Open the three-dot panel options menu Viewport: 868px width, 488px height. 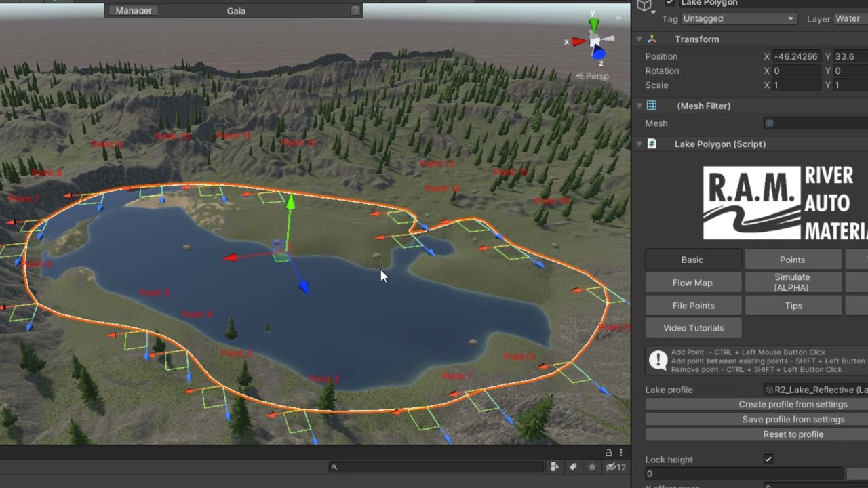click(622, 452)
